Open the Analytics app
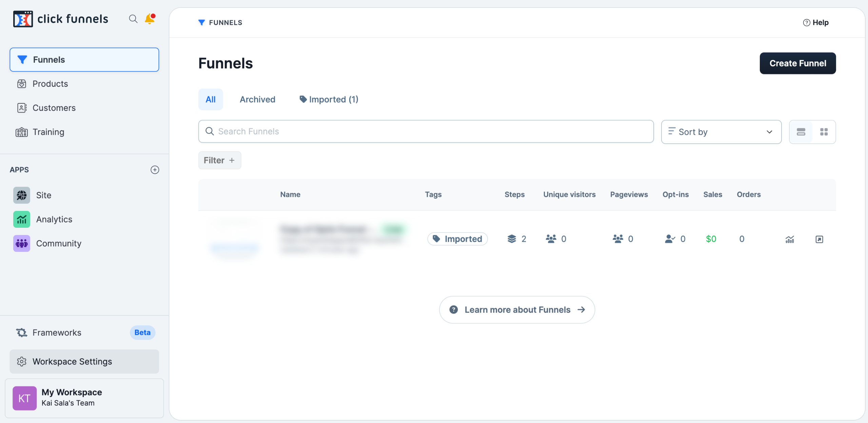 [54, 219]
